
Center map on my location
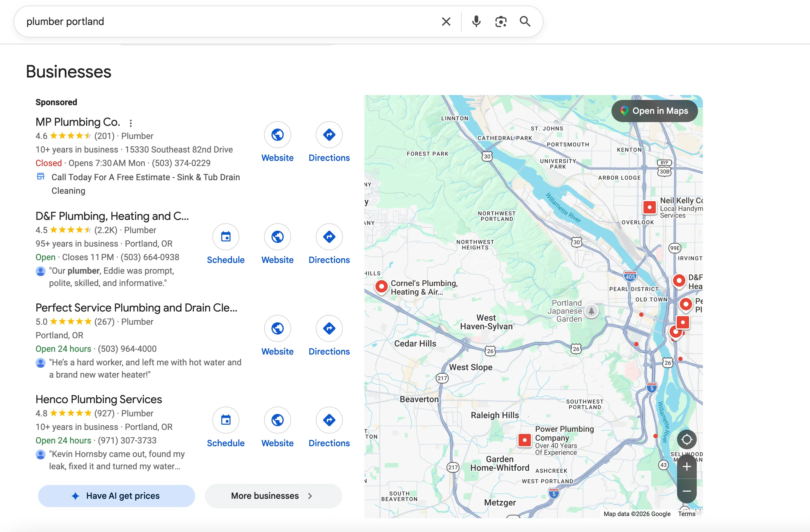coord(687,439)
